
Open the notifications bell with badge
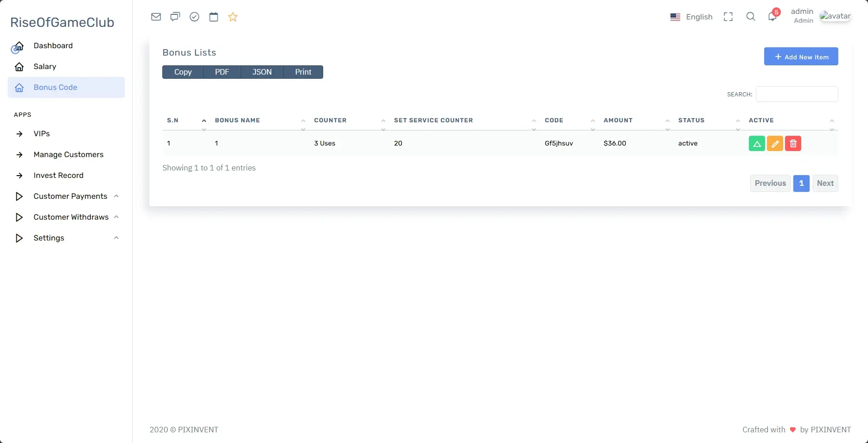pyautogui.click(x=772, y=17)
